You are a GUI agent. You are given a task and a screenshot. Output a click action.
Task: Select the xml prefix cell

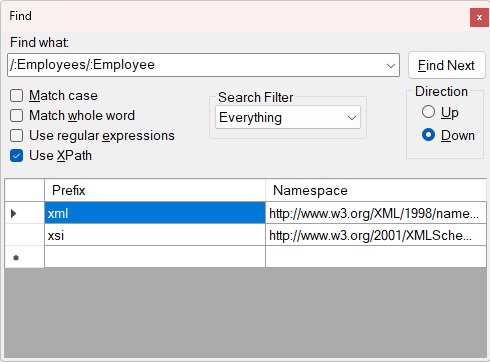(155, 213)
